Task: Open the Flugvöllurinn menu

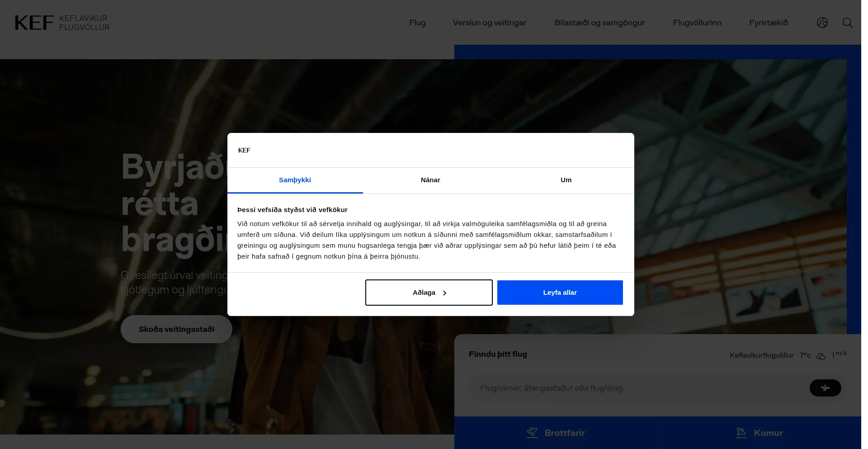Action: 697,23
